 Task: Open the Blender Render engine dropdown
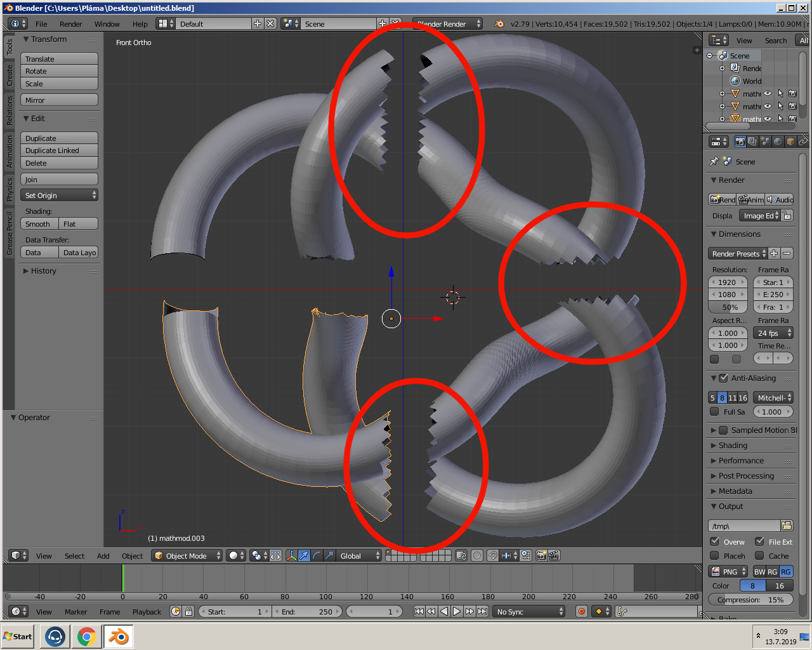point(447,23)
